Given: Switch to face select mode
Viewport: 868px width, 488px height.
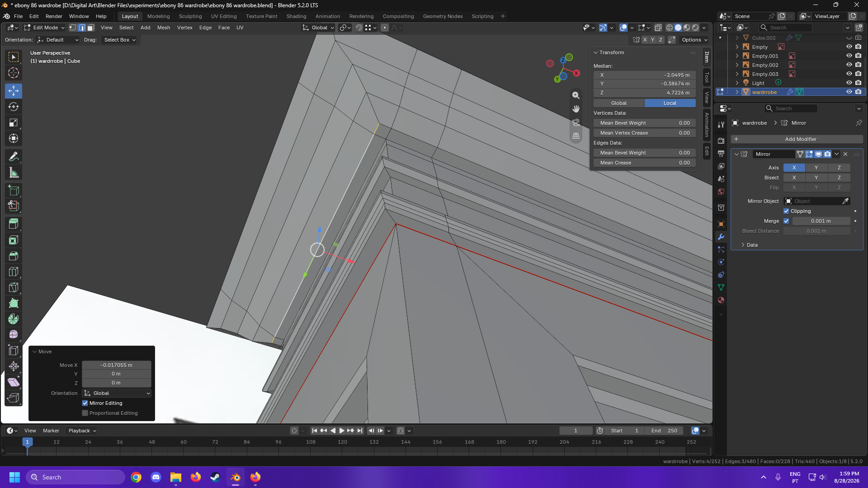Looking at the screenshot, I should (90, 28).
